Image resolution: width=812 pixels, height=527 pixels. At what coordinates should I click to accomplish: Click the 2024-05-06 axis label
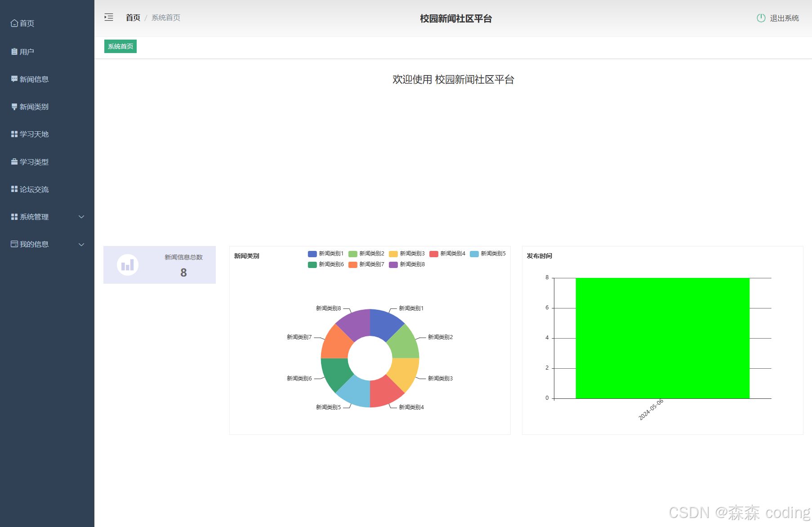[x=651, y=410]
